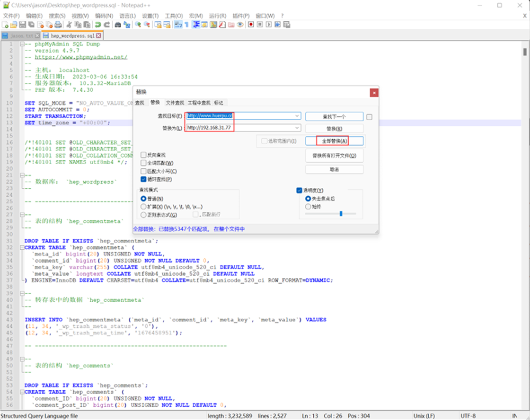Click the Find binoculars toolbar icon
Image resolution: width=530 pixels, height=420 pixels.
pos(118,25)
